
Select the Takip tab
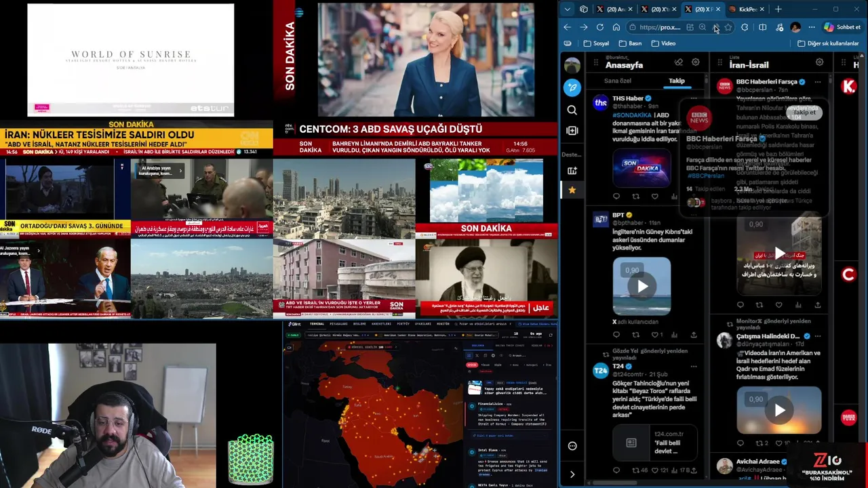[x=677, y=81]
